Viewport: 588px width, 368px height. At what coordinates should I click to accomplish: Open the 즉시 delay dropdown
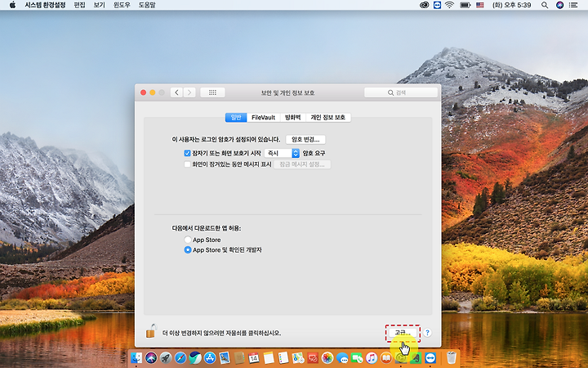[282, 153]
